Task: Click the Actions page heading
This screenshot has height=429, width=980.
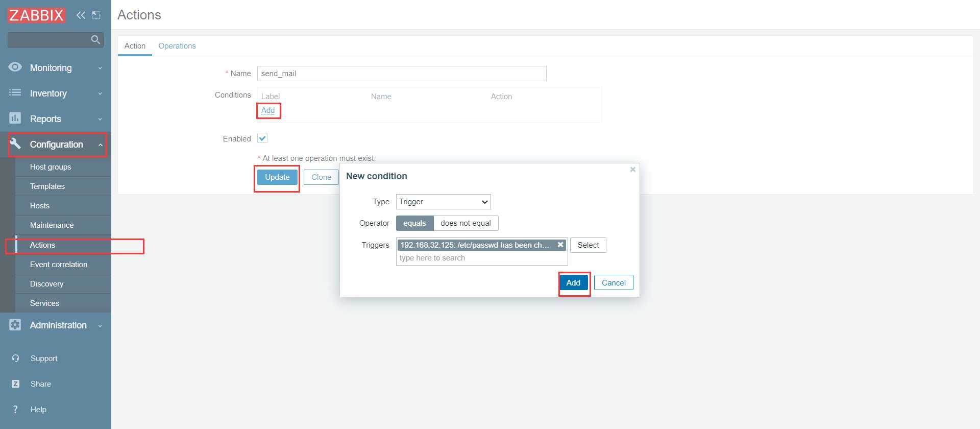Action: [x=139, y=15]
